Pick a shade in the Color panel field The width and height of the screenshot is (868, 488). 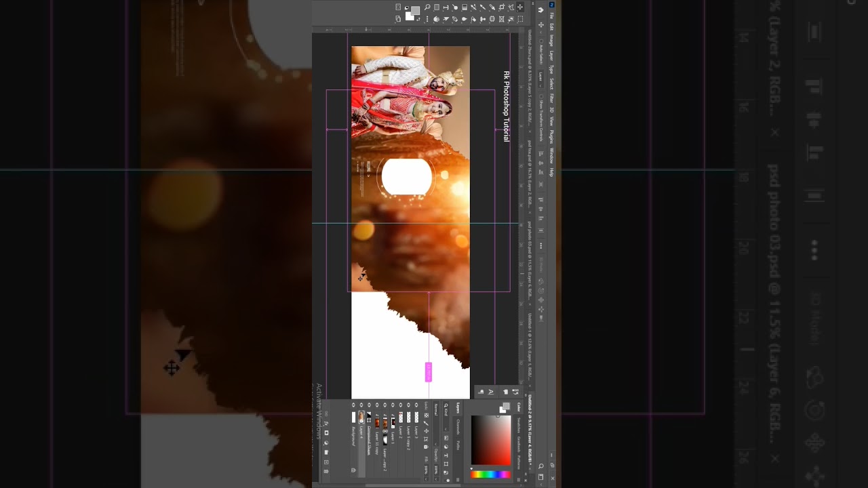(x=491, y=440)
